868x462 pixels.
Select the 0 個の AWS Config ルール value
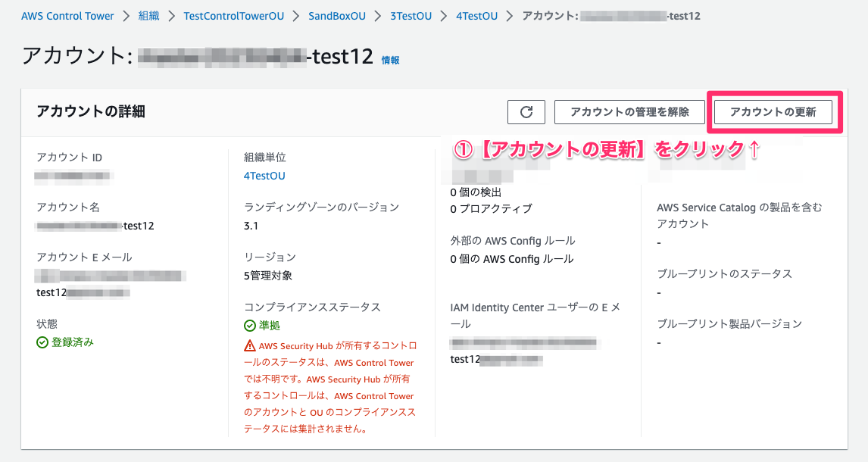click(x=512, y=259)
